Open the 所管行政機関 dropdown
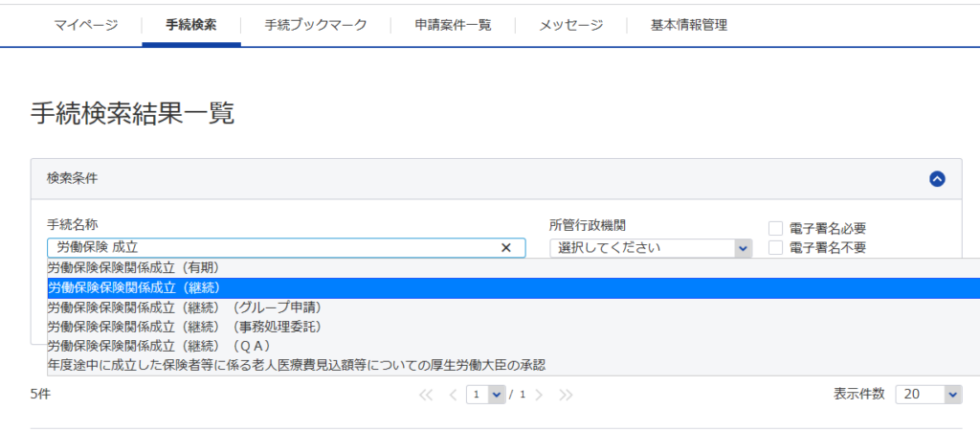Screen dimensions: 980x432 pyautogui.click(x=651, y=248)
